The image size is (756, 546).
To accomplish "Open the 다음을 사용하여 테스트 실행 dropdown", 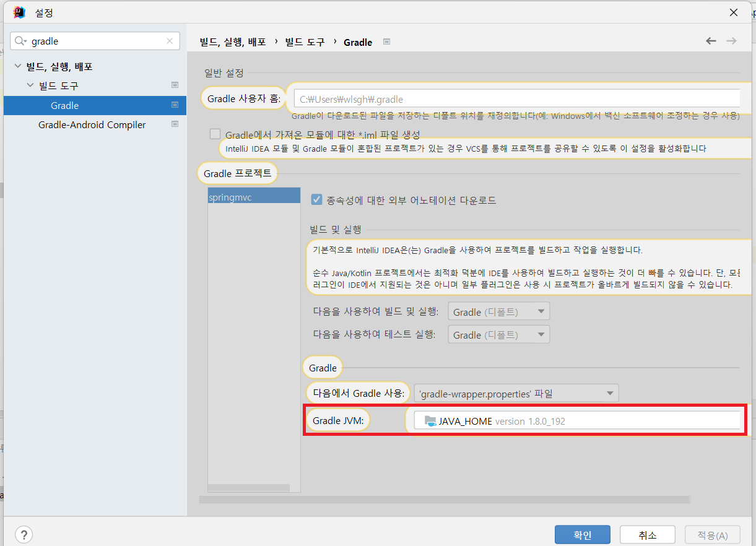I will pos(499,334).
